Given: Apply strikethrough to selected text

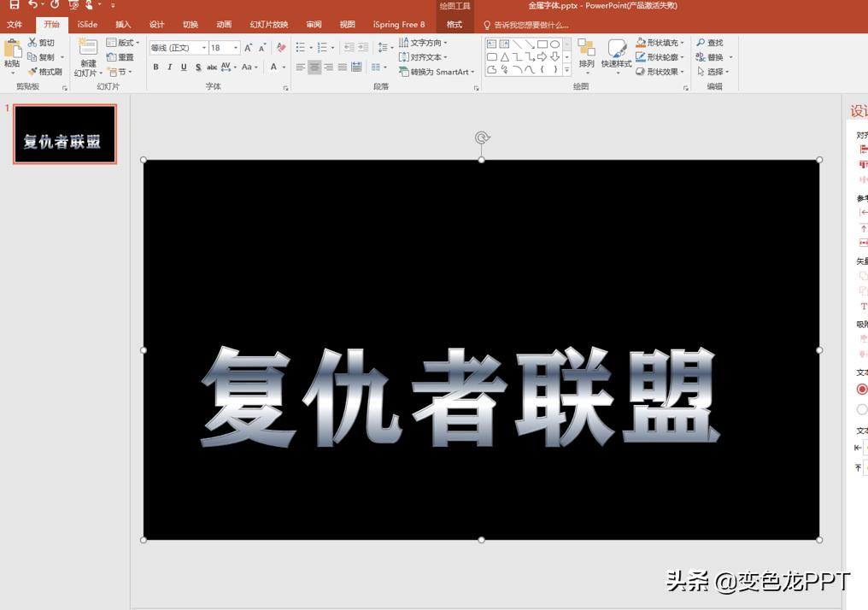Looking at the screenshot, I should [211, 66].
